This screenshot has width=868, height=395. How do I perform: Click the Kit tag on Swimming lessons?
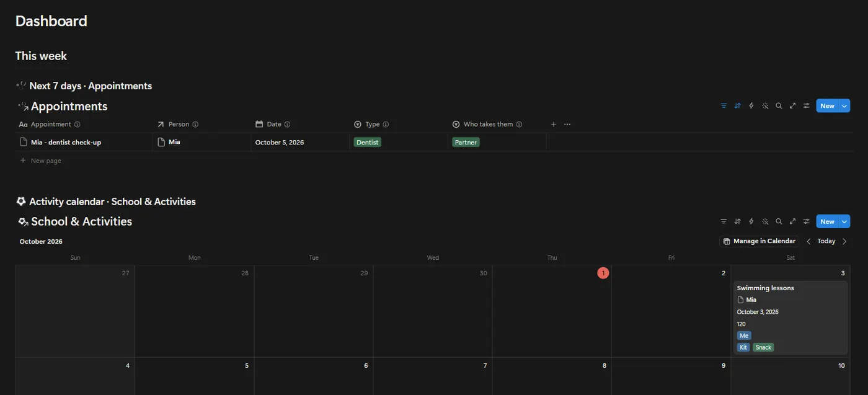pyautogui.click(x=743, y=347)
